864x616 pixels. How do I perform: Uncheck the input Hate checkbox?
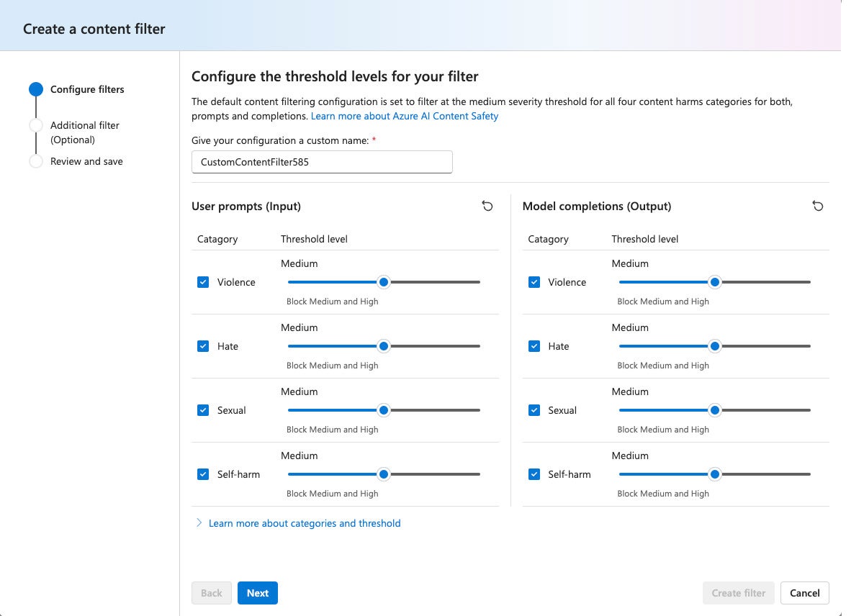tap(203, 346)
